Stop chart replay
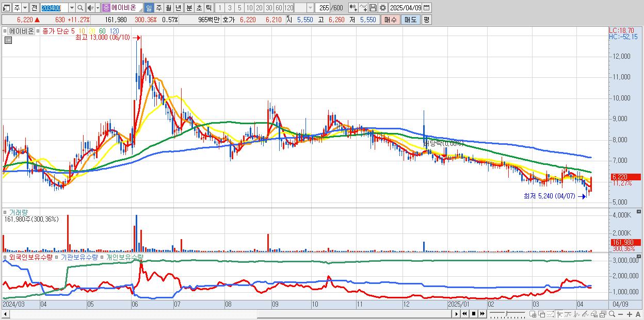The image size is (644, 320). pos(473,314)
